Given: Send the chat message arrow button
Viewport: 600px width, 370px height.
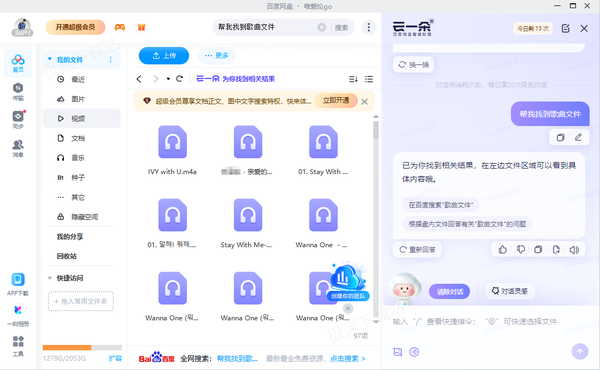Looking at the screenshot, I should (580, 351).
